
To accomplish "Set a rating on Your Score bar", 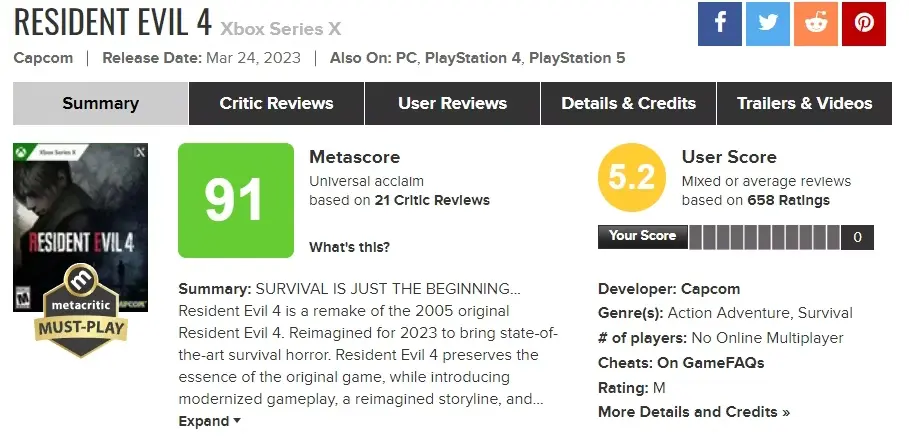I will coord(763,237).
